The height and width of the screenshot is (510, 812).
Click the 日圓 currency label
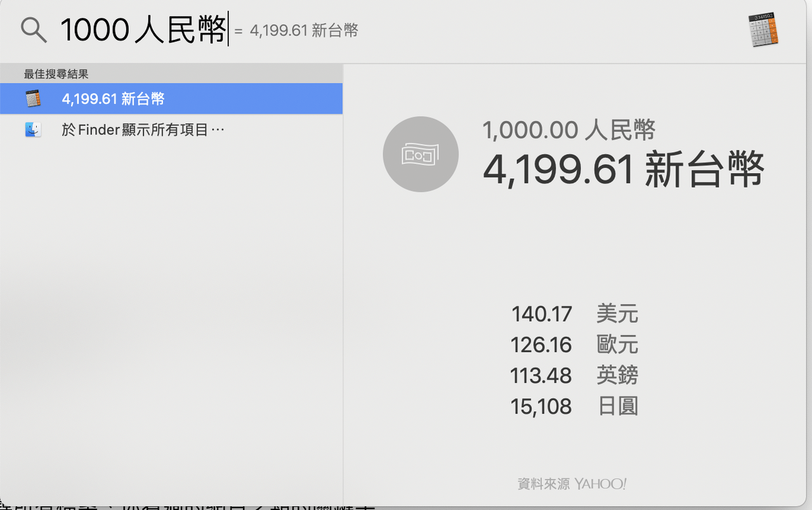[x=617, y=406]
